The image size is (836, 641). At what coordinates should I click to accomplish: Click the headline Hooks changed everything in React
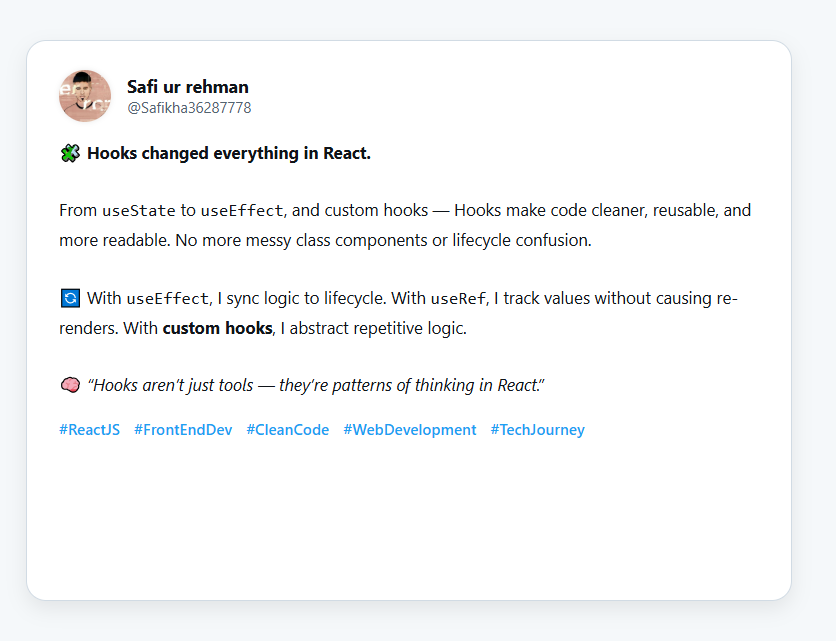point(229,153)
